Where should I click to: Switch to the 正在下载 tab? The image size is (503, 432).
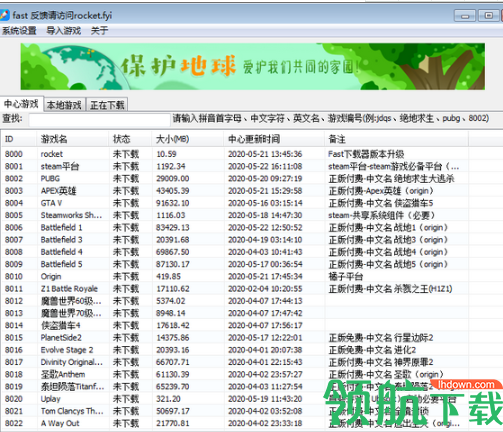tap(107, 105)
